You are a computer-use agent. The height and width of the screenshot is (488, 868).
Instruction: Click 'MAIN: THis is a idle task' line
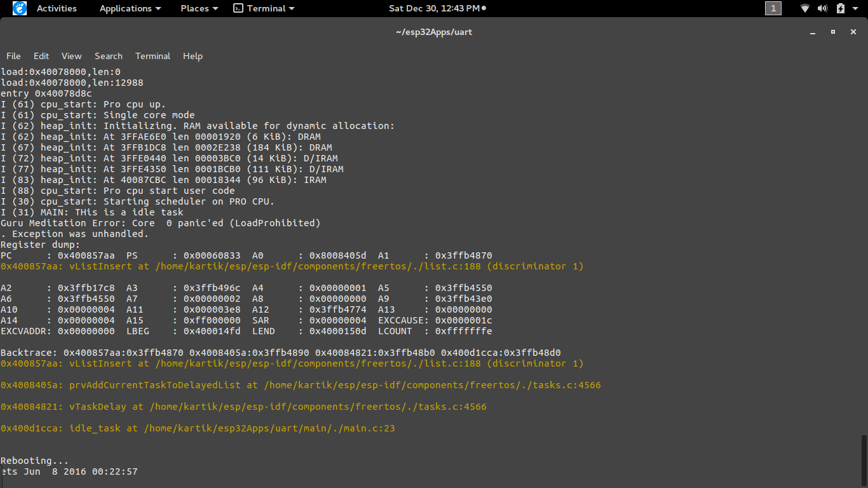click(x=92, y=212)
